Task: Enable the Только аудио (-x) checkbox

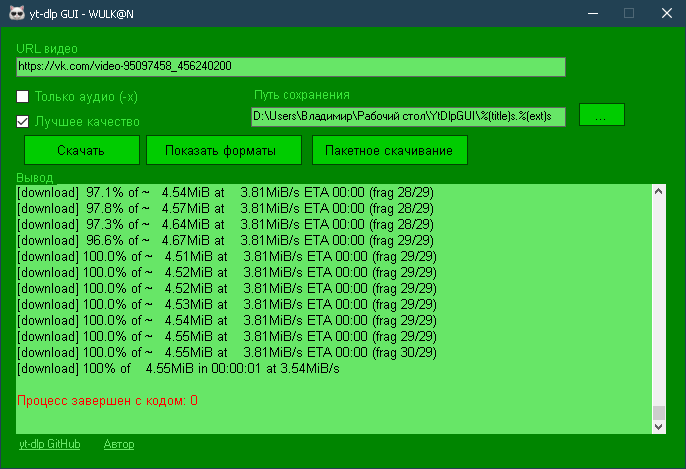Action: [x=22, y=96]
